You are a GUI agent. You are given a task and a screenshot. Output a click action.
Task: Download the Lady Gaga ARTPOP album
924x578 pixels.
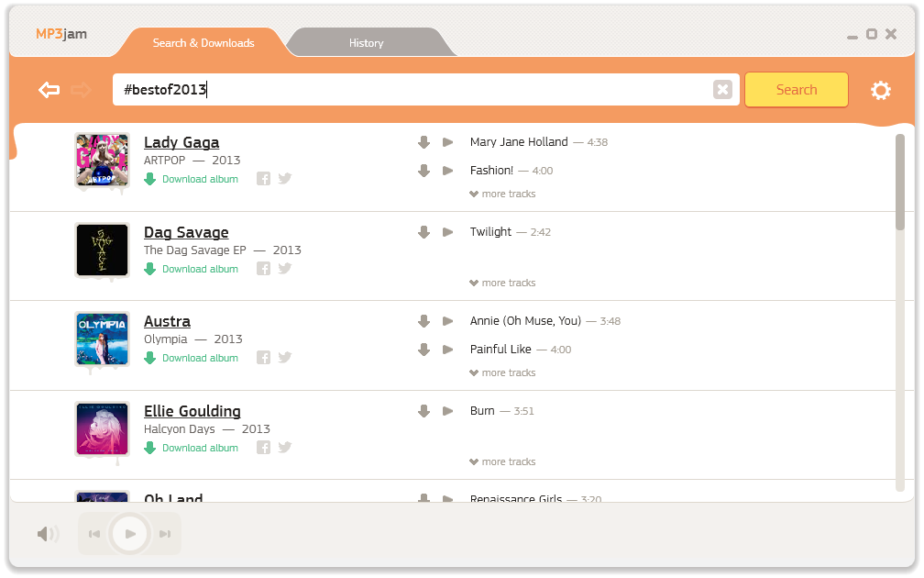192,179
